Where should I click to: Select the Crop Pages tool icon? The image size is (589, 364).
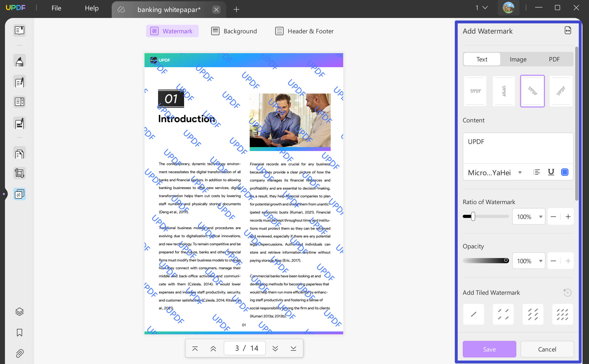pos(20,173)
